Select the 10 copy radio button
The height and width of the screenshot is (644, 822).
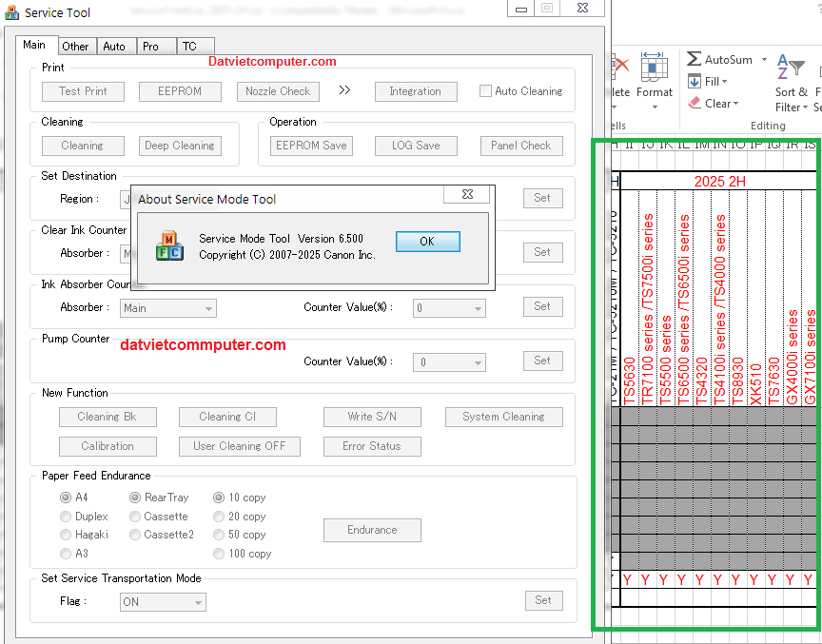219,498
